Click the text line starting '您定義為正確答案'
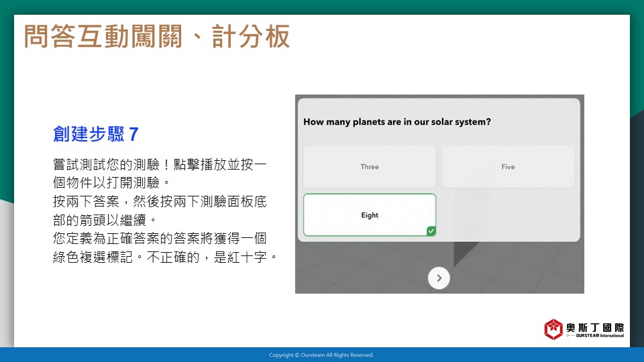The height and width of the screenshot is (362, 644). click(160, 239)
